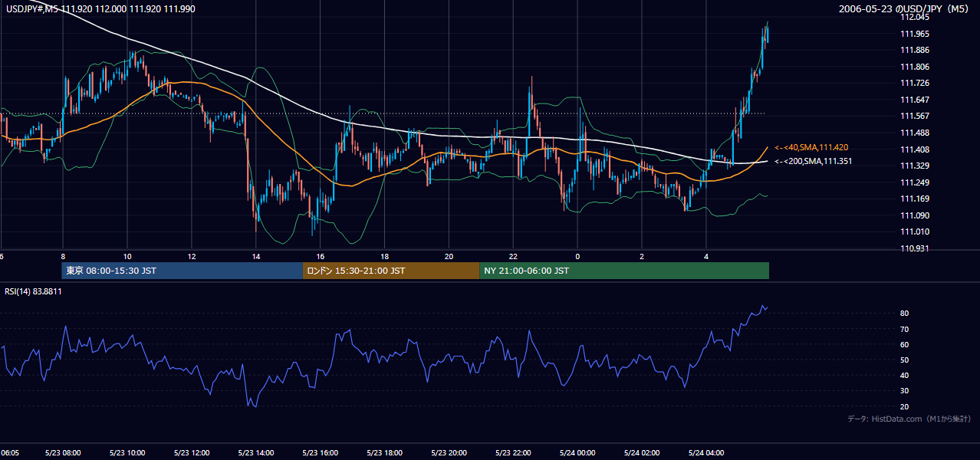Click the RSI 50 level label
The width and height of the screenshot is (980, 460).
[x=904, y=360]
